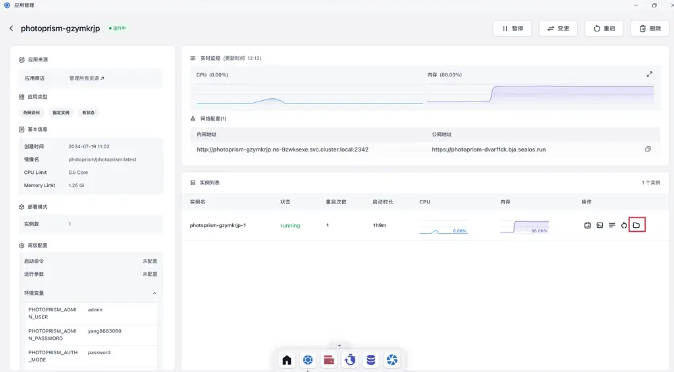Viewport: 674px width, 372px height.
Task: Open the blue stopwatch cron app in the dock
Action: 350,360
